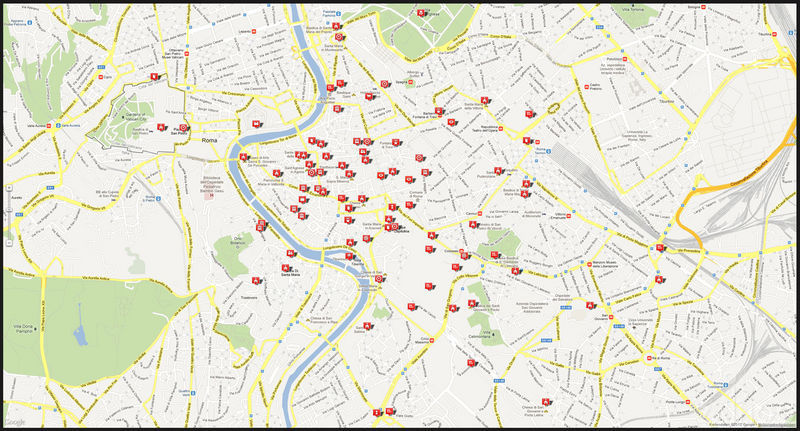Select the 'Villa Celimontana' park label
This screenshot has width=800, height=431.
(x=479, y=335)
